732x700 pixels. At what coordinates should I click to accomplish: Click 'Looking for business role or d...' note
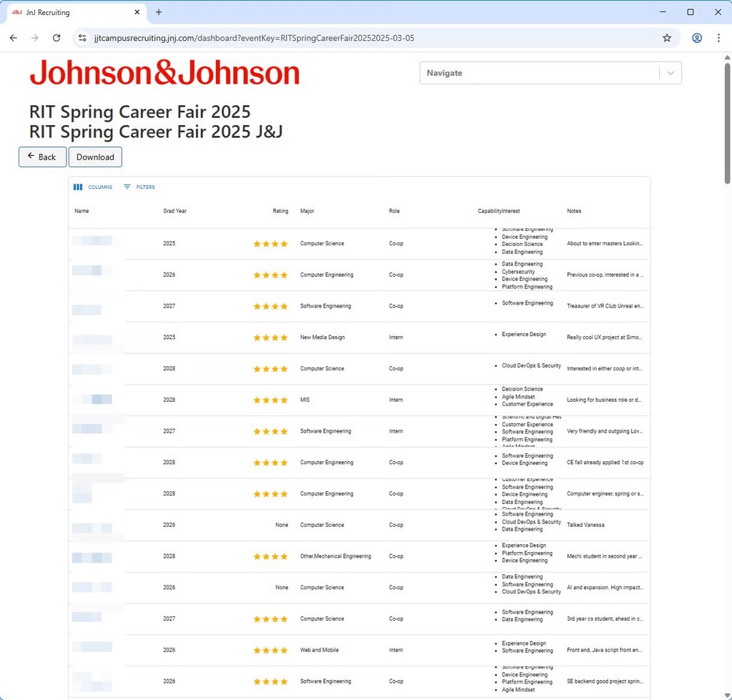coord(604,400)
